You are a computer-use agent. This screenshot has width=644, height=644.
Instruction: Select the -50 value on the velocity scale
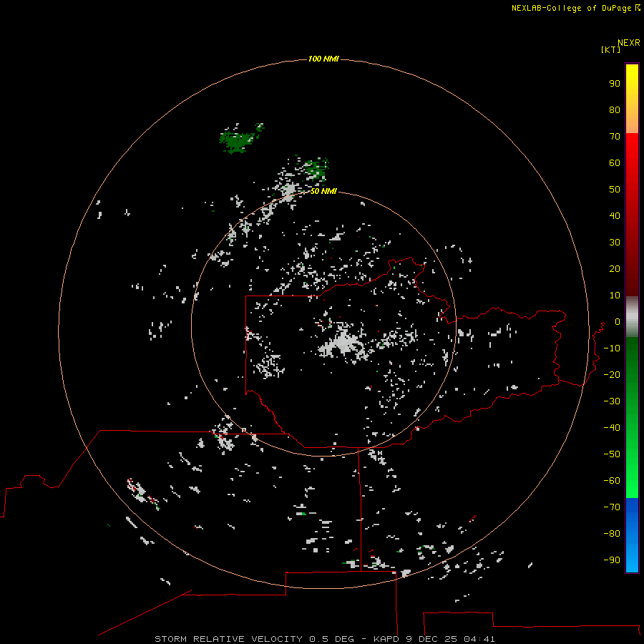pos(612,454)
